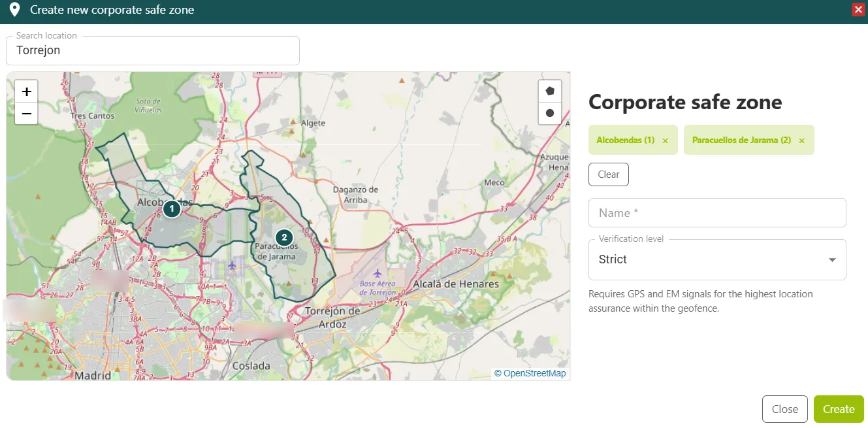Click Coslada label on the map
868x428 pixels.
pos(251,366)
